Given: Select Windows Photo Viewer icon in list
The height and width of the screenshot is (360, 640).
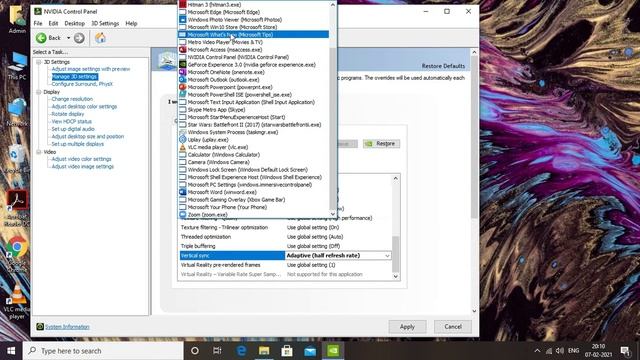Looking at the screenshot, I should pos(182,20).
